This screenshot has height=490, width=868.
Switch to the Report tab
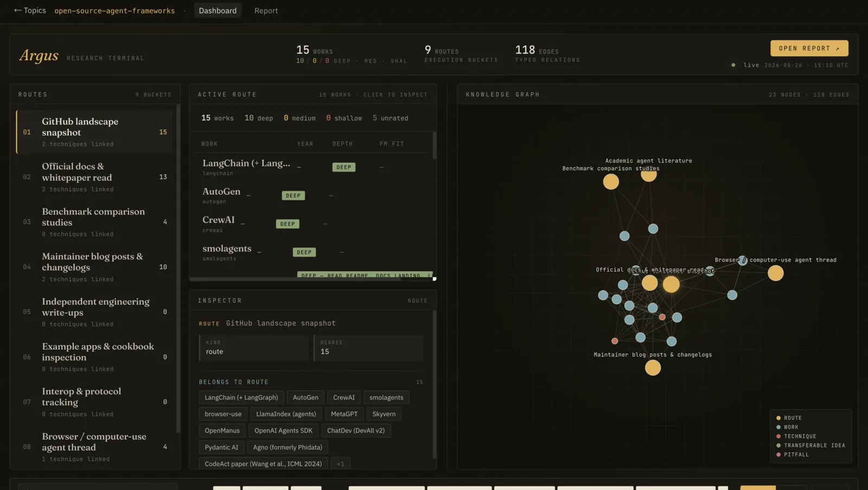click(266, 10)
